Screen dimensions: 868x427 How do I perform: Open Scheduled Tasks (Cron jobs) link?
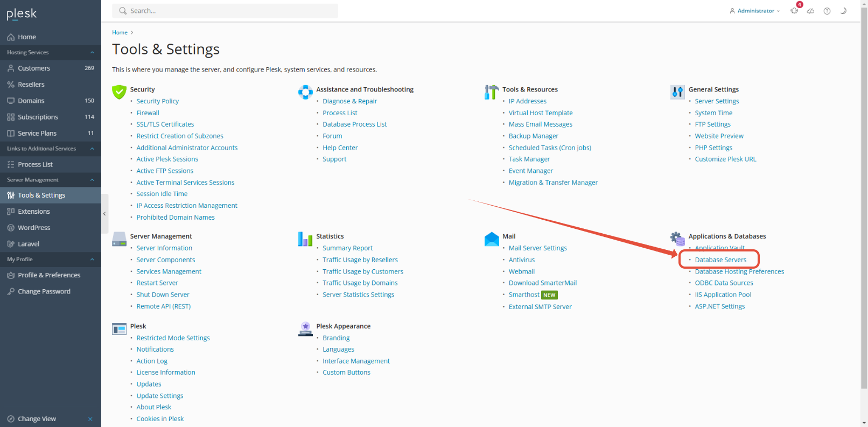click(550, 148)
